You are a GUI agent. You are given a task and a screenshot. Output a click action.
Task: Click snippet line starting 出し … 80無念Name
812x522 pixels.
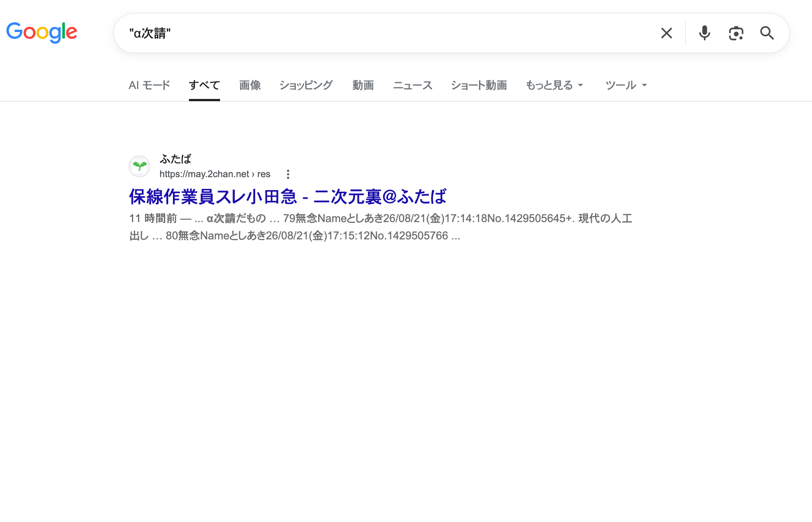(x=294, y=236)
